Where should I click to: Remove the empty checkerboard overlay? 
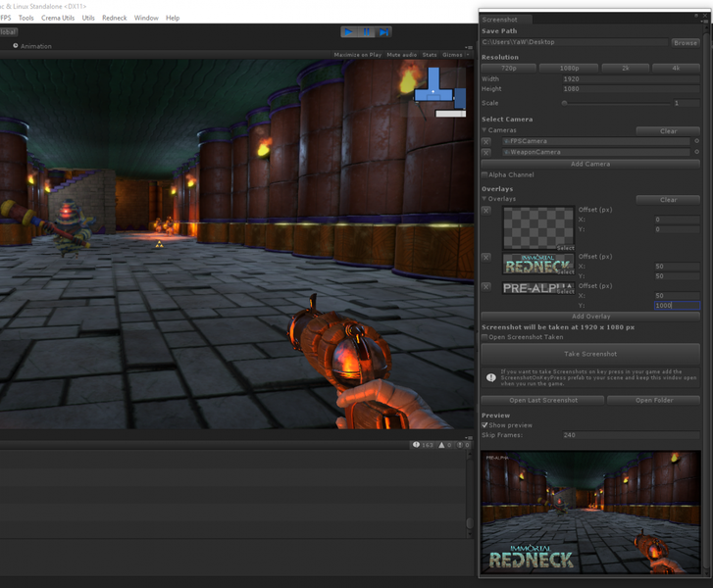pyautogui.click(x=486, y=211)
